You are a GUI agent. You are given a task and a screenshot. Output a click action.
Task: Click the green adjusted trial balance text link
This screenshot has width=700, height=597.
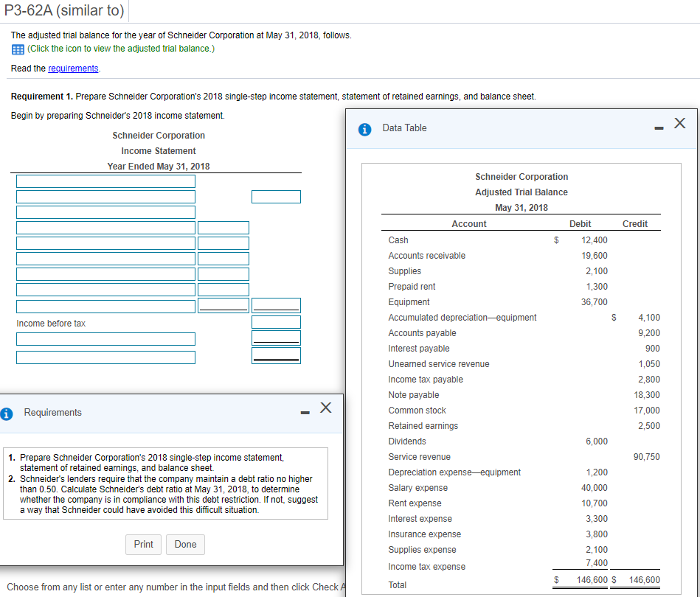pyautogui.click(x=121, y=49)
